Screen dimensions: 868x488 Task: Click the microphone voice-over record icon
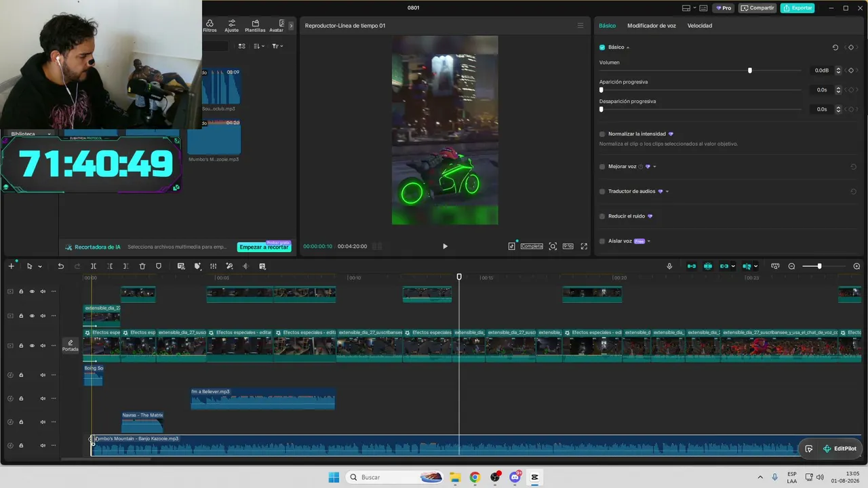tap(669, 266)
